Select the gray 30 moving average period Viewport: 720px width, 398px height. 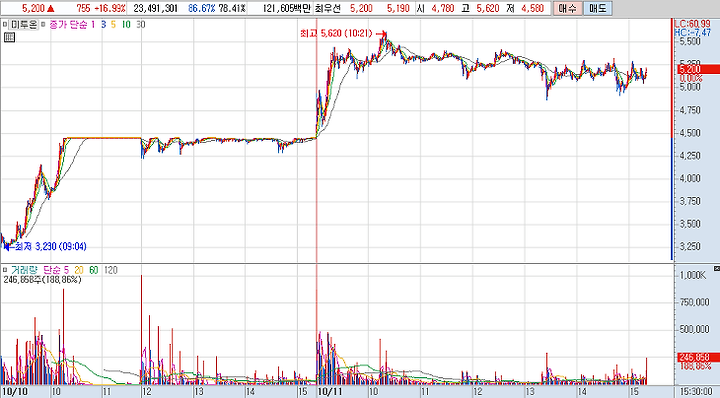141,25
